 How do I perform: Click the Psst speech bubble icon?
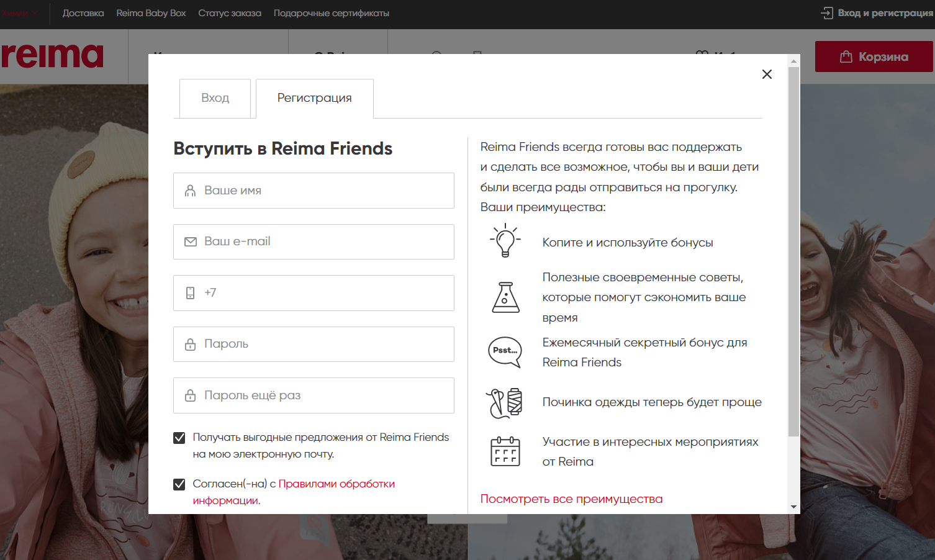click(505, 352)
